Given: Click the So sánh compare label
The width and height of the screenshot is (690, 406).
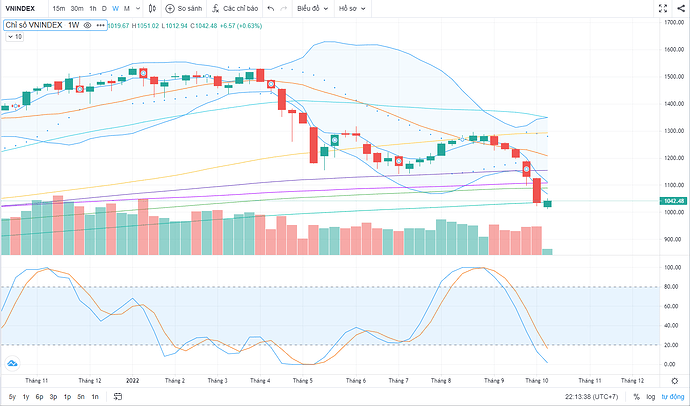Looking at the screenshot, I should 190,8.
